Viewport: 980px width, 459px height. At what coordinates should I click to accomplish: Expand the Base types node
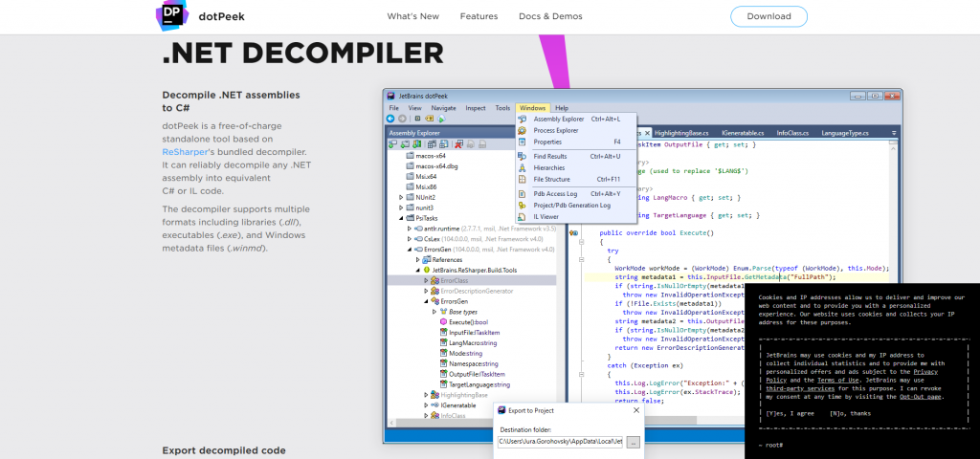click(x=434, y=312)
